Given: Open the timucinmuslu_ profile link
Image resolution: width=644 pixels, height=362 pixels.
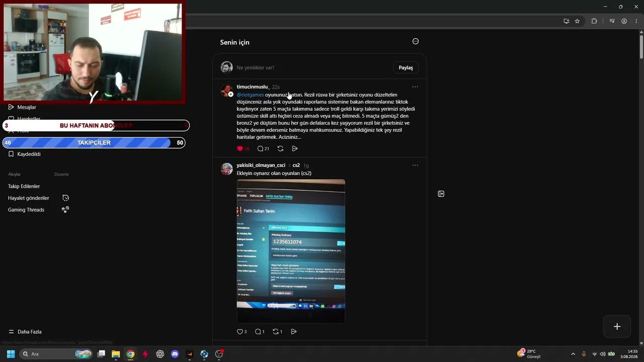Looking at the screenshot, I should (253, 87).
